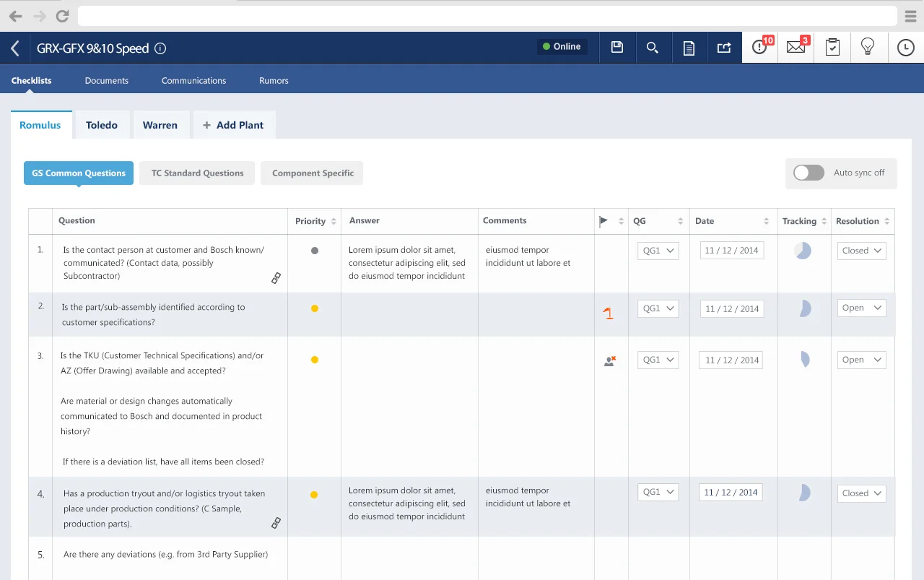The image size is (924, 580).
Task: Click yellow priority dot for question 2
Action: 315,308
